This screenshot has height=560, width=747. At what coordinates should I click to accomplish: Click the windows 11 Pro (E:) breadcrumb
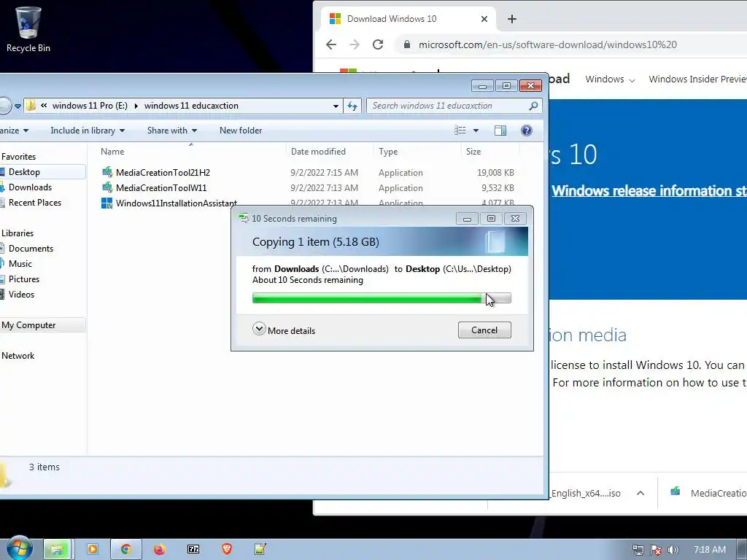(x=90, y=106)
